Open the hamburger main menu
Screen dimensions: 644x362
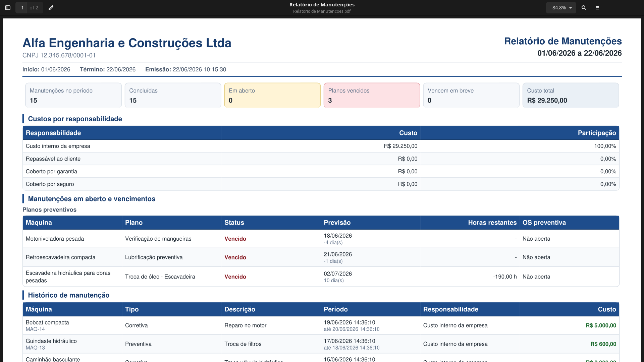[x=597, y=8]
